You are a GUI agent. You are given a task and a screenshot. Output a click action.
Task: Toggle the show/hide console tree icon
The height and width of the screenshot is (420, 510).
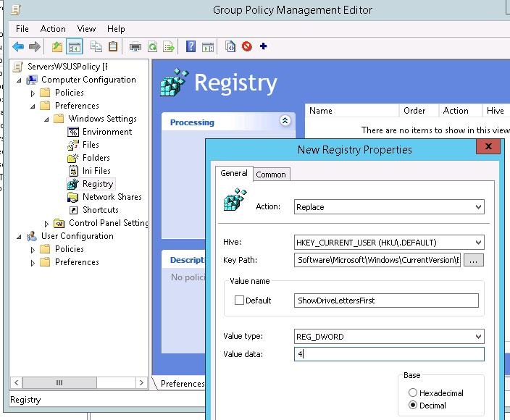pos(74,47)
